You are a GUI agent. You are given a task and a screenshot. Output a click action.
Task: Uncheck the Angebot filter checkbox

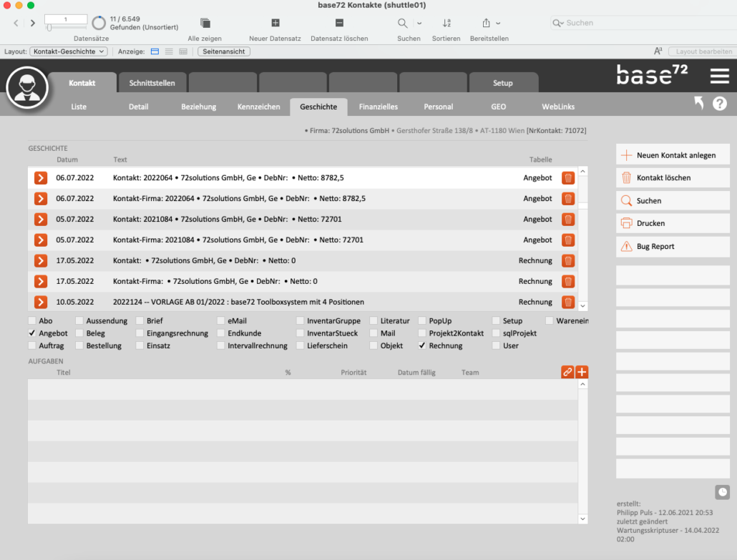point(31,333)
